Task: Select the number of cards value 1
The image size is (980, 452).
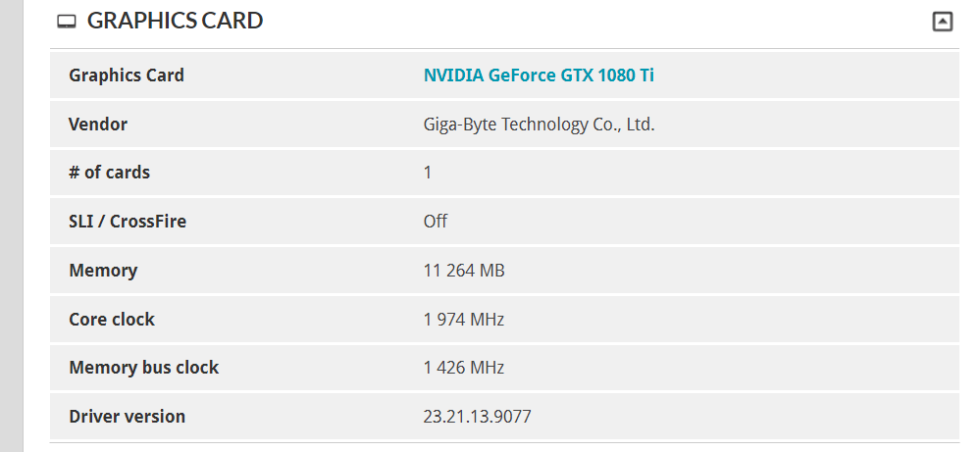Action: [x=428, y=173]
